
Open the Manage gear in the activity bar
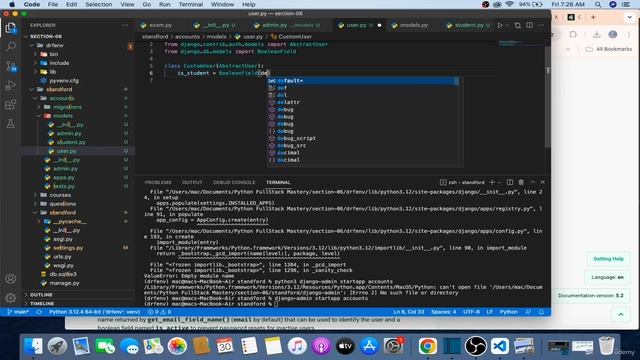pyautogui.click(x=11, y=298)
